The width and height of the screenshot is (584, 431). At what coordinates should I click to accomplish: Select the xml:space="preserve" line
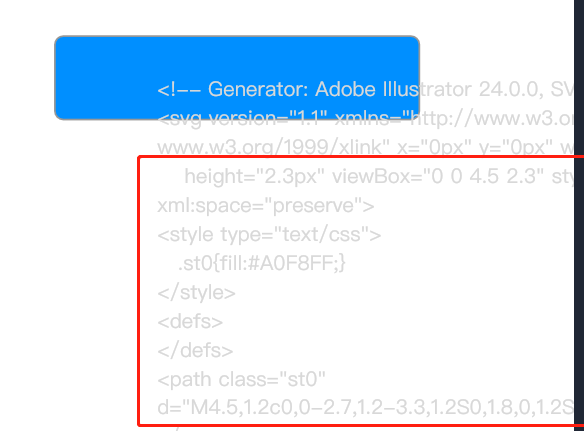point(266,206)
